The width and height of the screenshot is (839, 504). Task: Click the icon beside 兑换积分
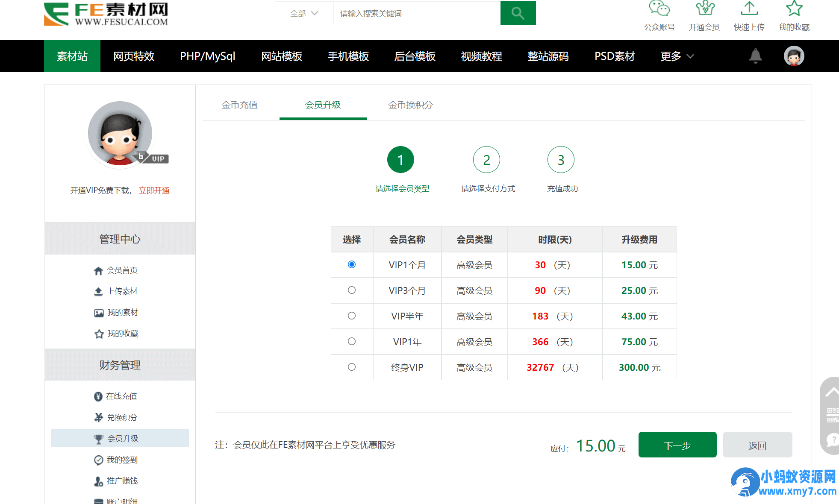(x=99, y=417)
